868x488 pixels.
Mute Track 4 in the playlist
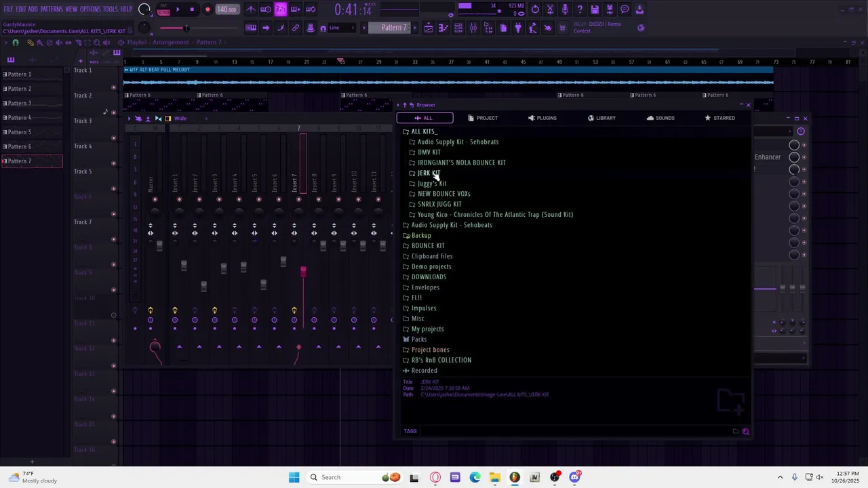coord(113,164)
